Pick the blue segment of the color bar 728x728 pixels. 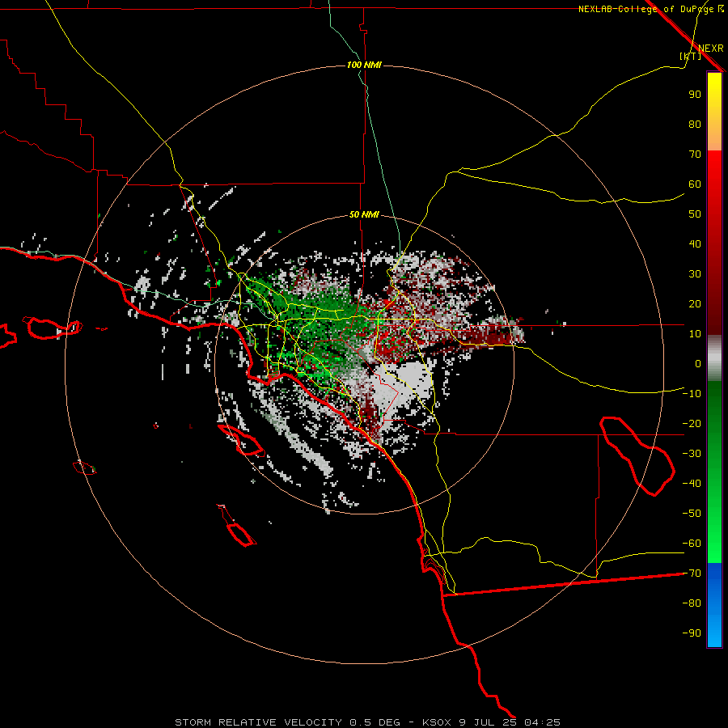click(714, 605)
